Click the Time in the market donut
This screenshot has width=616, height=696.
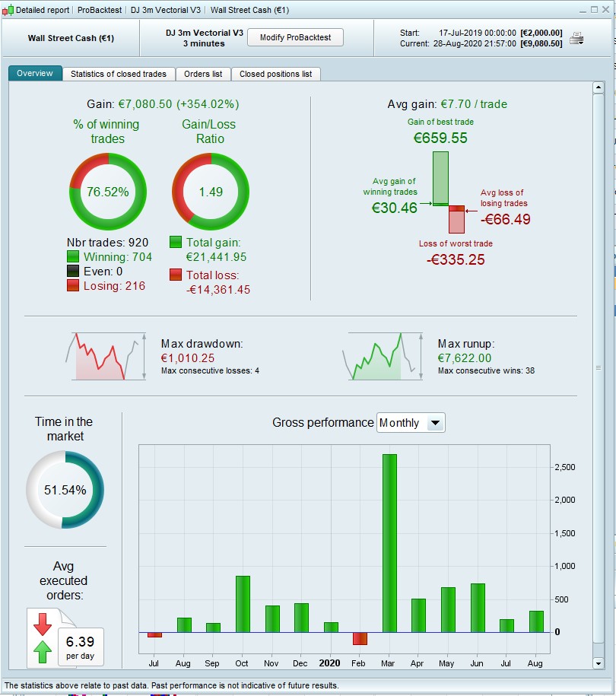click(x=65, y=490)
